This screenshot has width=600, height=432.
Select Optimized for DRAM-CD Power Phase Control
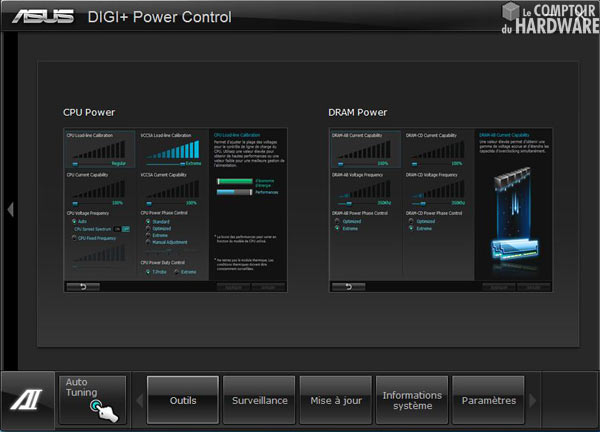(x=410, y=220)
